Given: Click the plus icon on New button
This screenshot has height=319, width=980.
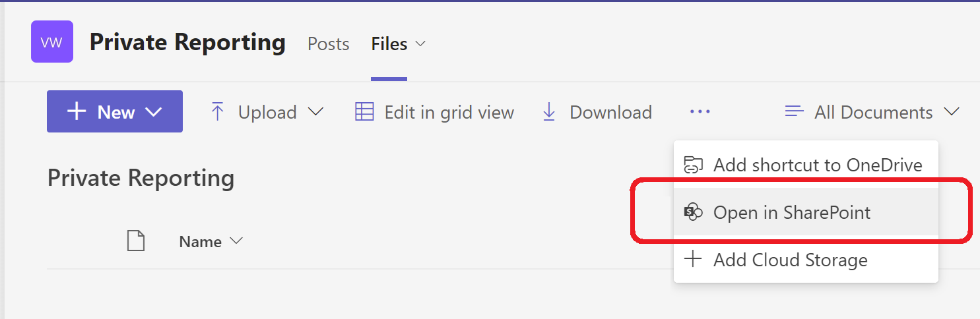Looking at the screenshot, I should pos(77,111).
